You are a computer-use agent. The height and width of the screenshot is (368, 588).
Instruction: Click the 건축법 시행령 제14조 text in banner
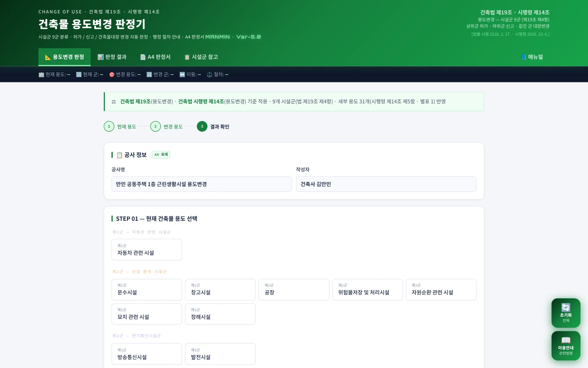tap(201, 102)
